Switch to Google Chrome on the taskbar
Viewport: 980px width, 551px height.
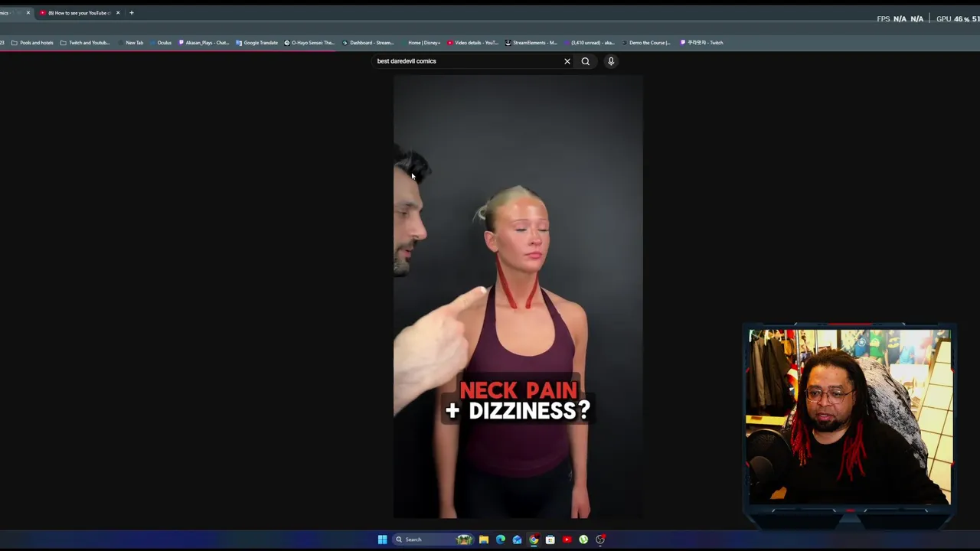(534, 540)
